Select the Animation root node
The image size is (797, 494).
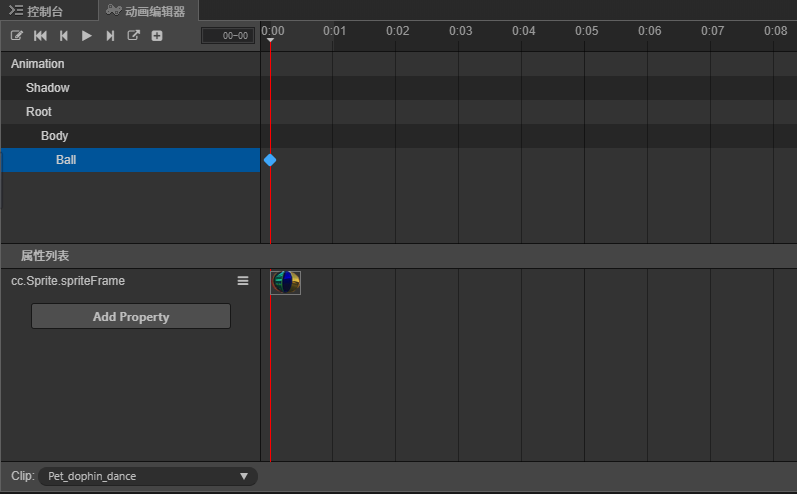[x=38, y=64]
